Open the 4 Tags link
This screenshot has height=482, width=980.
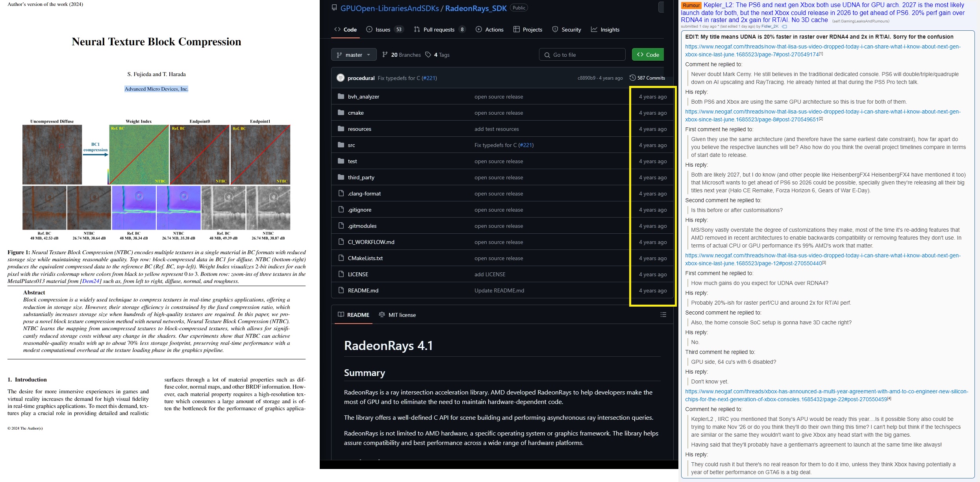click(x=437, y=55)
